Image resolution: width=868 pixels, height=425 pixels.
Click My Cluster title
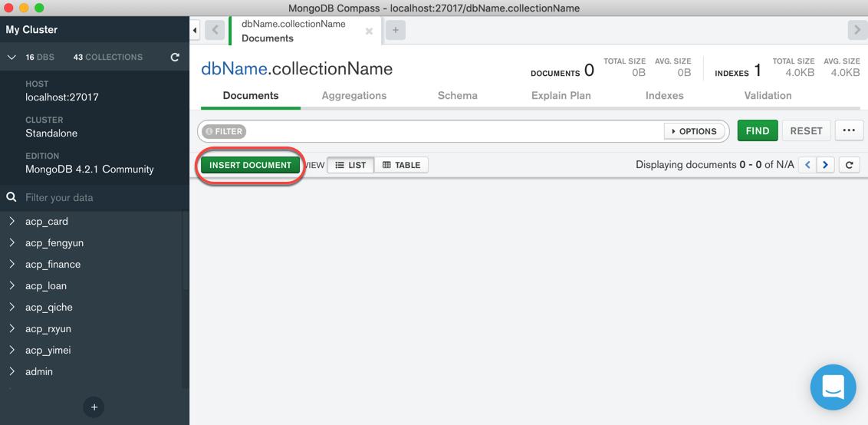(31, 30)
